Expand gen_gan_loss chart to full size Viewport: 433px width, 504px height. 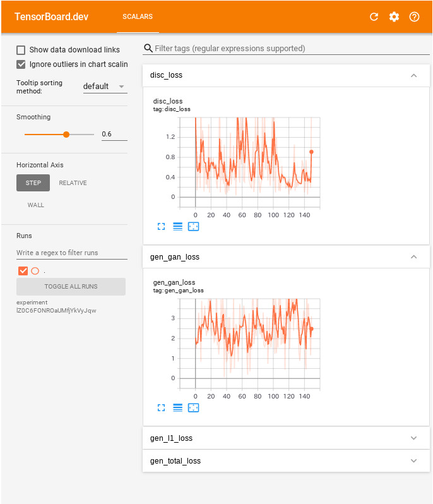point(161,408)
